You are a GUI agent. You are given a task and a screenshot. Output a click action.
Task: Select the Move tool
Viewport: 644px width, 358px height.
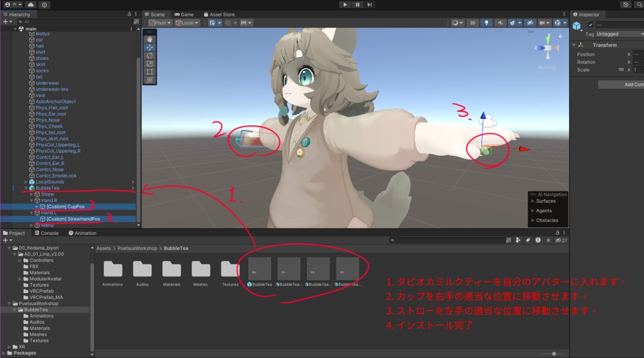150,47
